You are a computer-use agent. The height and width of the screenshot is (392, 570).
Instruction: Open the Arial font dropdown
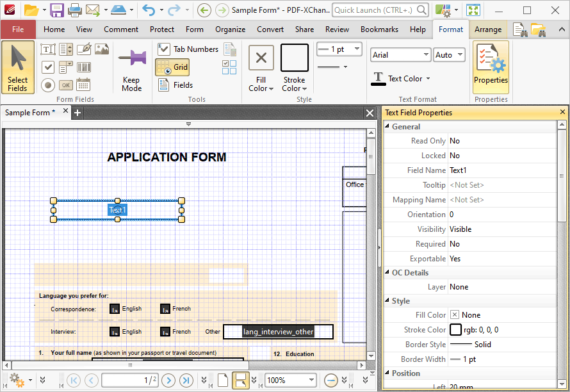click(400, 55)
